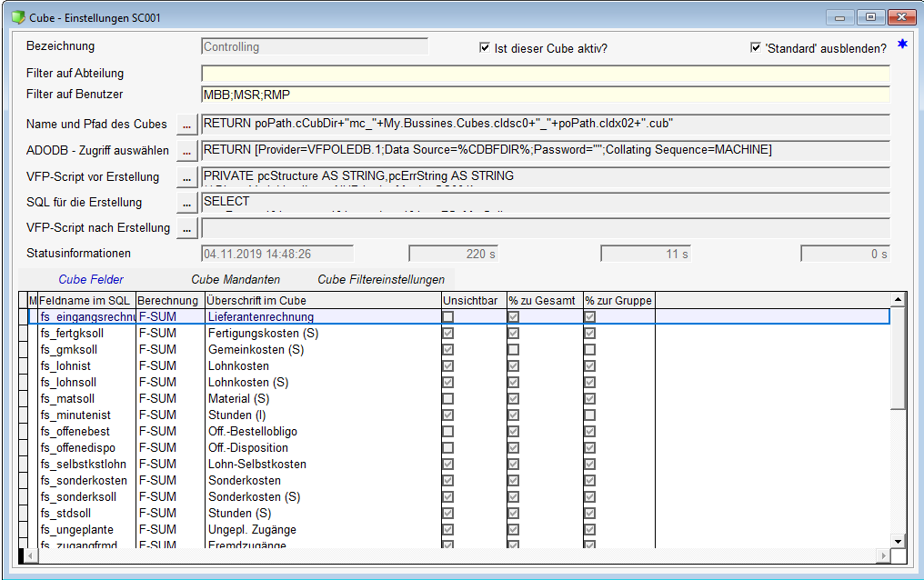Toggle "'Standard' ausblenden?" checkbox
Image resolution: width=924 pixels, height=580 pixels.
pos(756,48)
